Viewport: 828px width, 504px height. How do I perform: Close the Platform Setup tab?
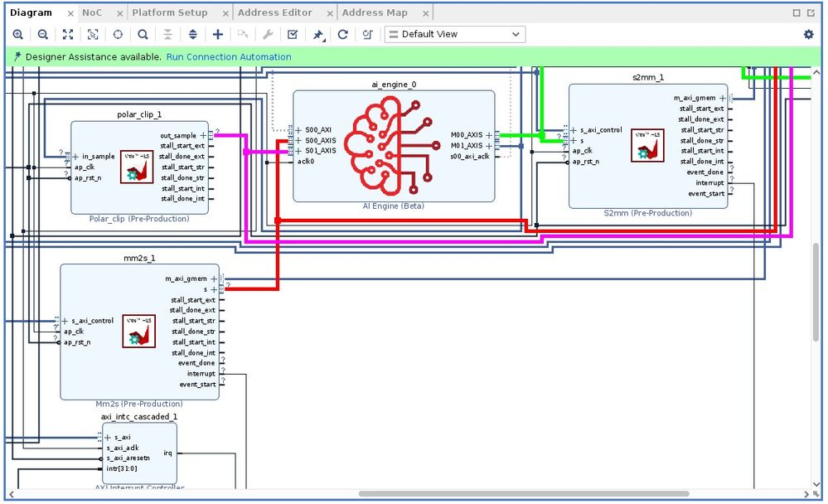click(x=225, y=13)
